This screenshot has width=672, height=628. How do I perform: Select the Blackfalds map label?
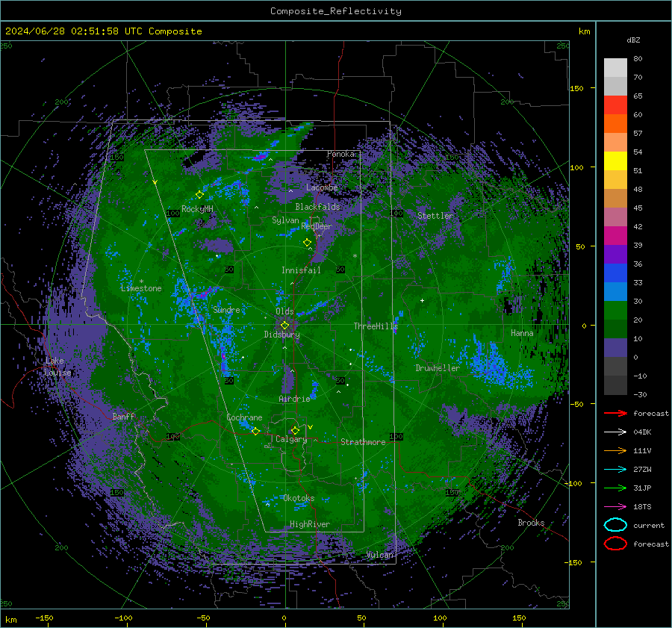pyautogui.click(x=317, y=207)
